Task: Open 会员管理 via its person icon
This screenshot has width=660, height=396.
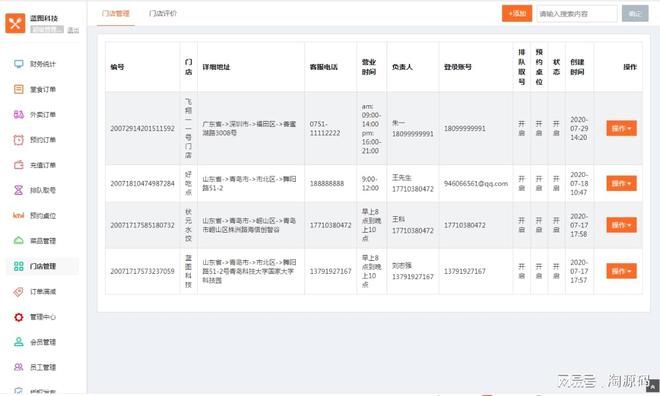Action: click(x=19, y=342)
